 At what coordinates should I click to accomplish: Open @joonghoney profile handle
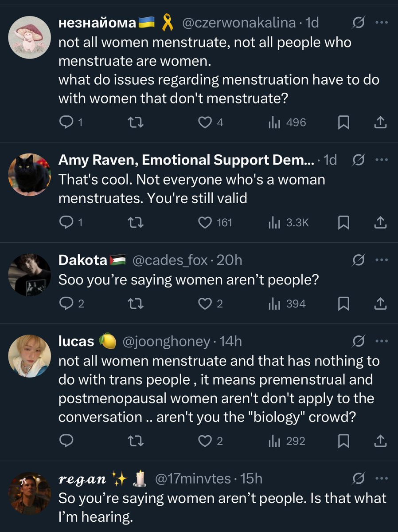(x=166, y=341)
